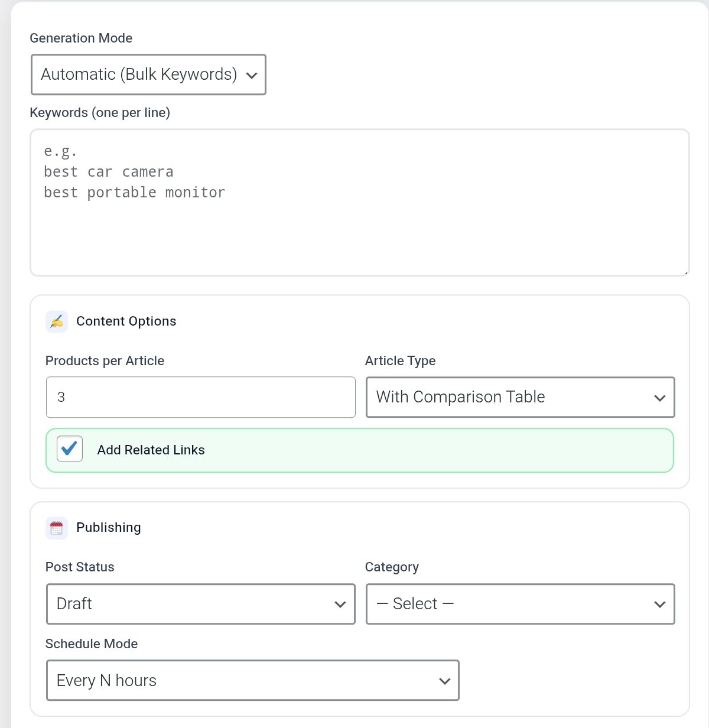Image resolution: width=709 pixels, height=728 pixels.
Task: Expand the Schedule Mode dropdown
Action: 252,681
